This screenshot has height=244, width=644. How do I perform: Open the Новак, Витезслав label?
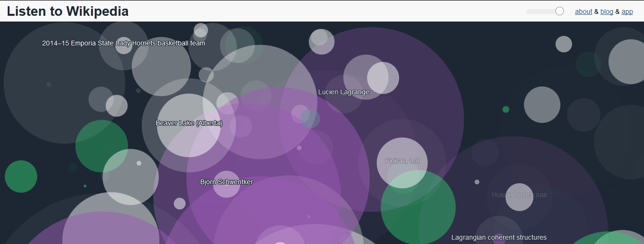(519, 195)
